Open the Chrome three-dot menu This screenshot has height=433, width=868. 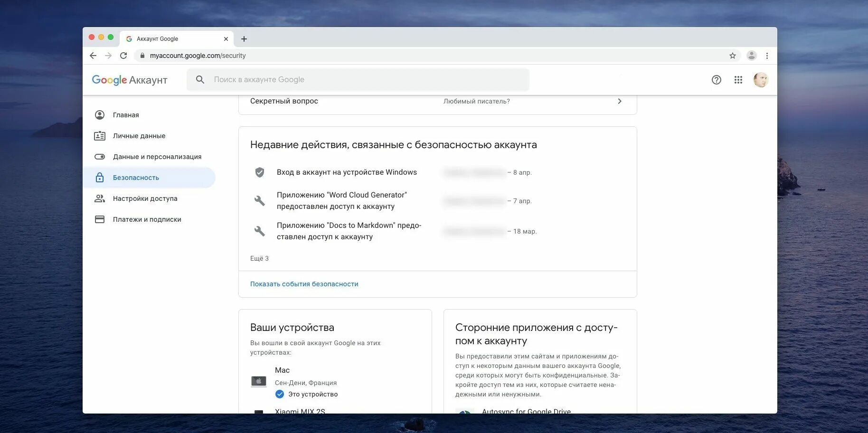(x=767, y=56)
